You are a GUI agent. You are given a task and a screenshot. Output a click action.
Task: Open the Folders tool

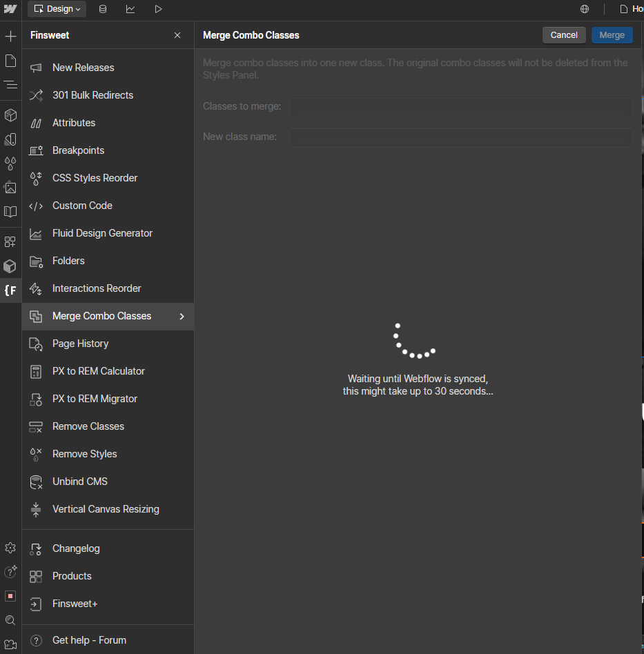coord(108,261)
